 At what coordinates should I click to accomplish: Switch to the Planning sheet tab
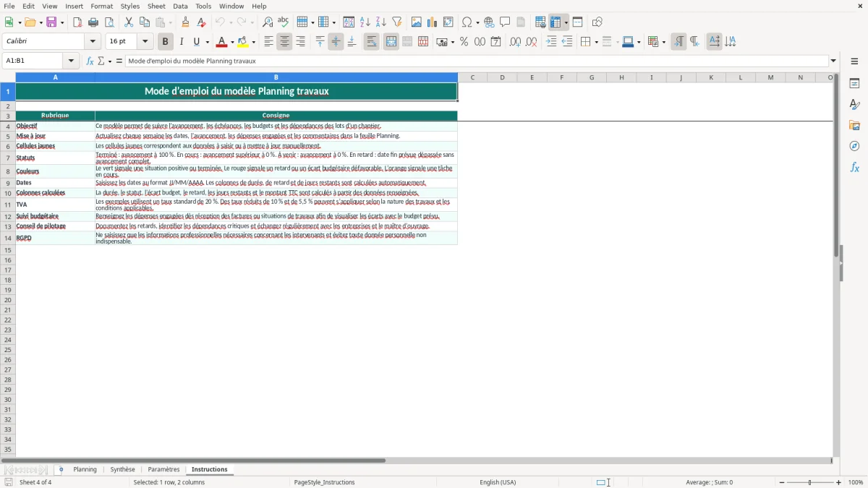(x=85, y=469)
